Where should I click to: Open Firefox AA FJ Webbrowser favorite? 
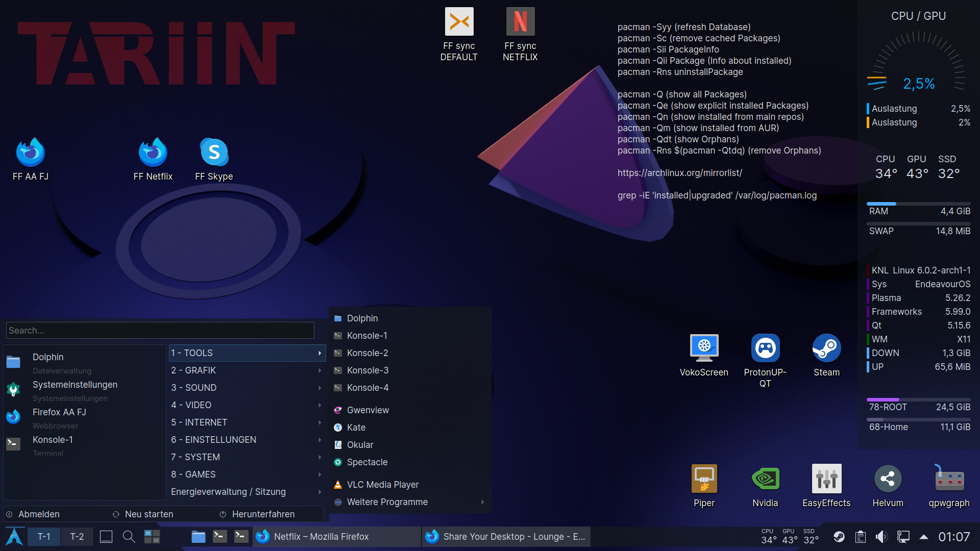[84, 418]
